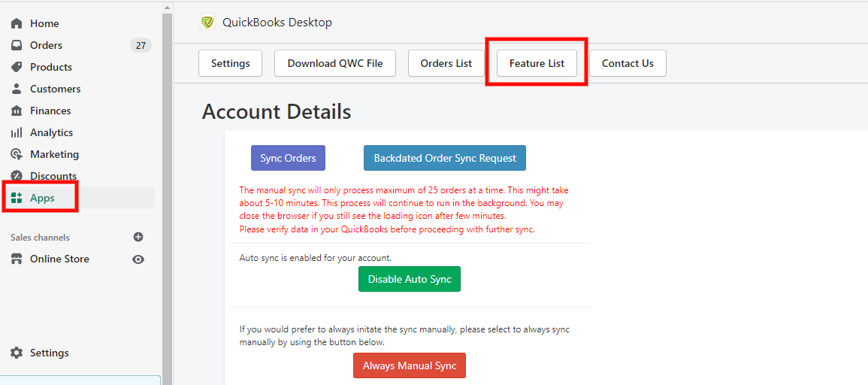The width and height of the screenshot is (868, 385).
Task: Open the Feature List button
Action: (537, 63)
